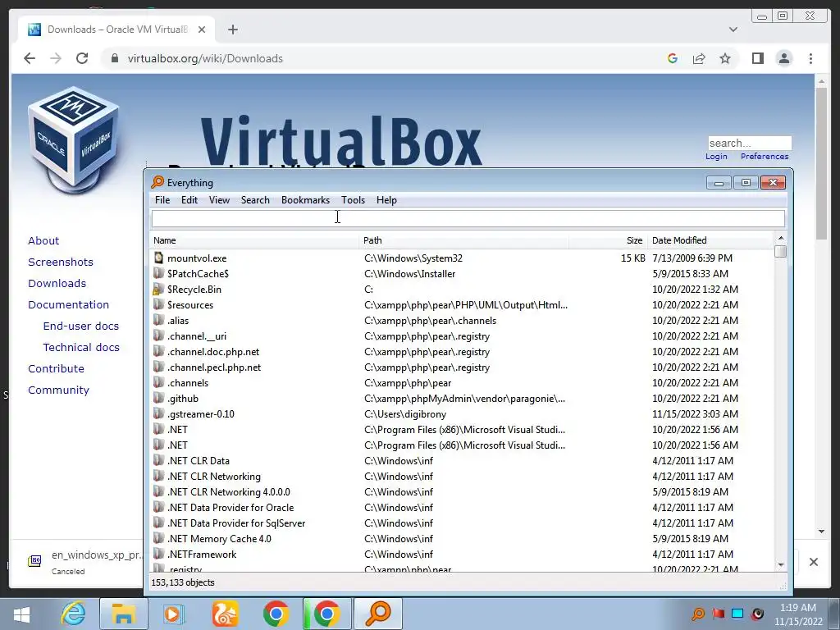Open the Technical docs link
Image resolution: width=840 pixels, height=630 pixels.
click(81, 348)
